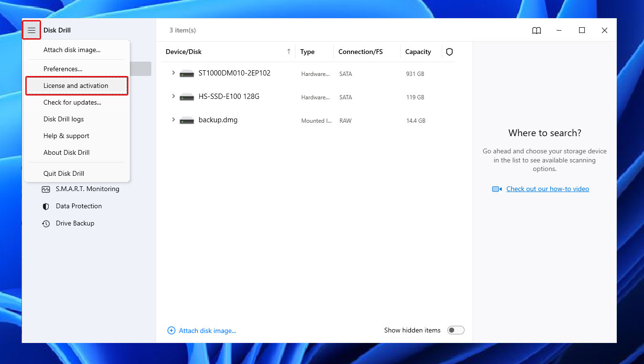Click the SATA cell for ST1000DM010-2EP102
This screenshot has width=644, height=364.
click(346, 74)
